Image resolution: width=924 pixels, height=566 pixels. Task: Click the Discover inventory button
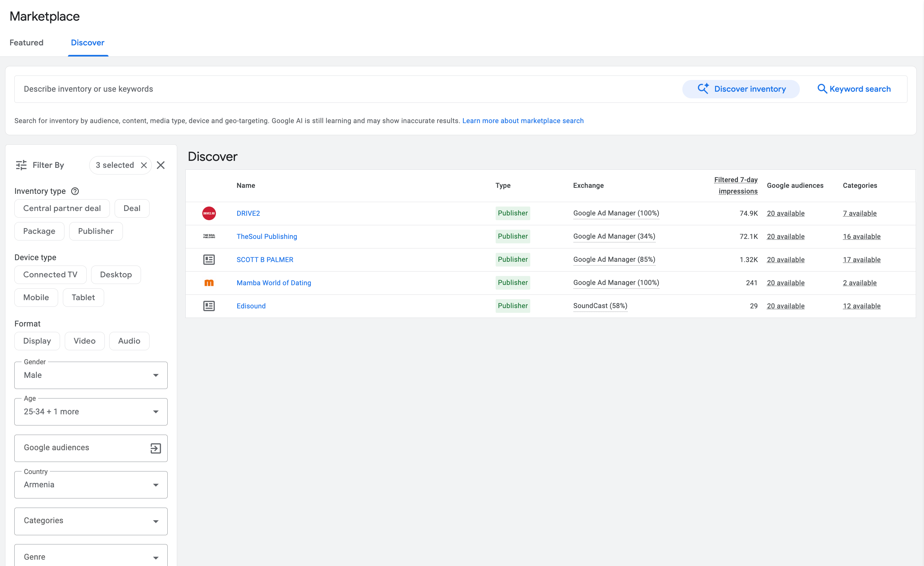pyautogui.click(x=741, y=89)
